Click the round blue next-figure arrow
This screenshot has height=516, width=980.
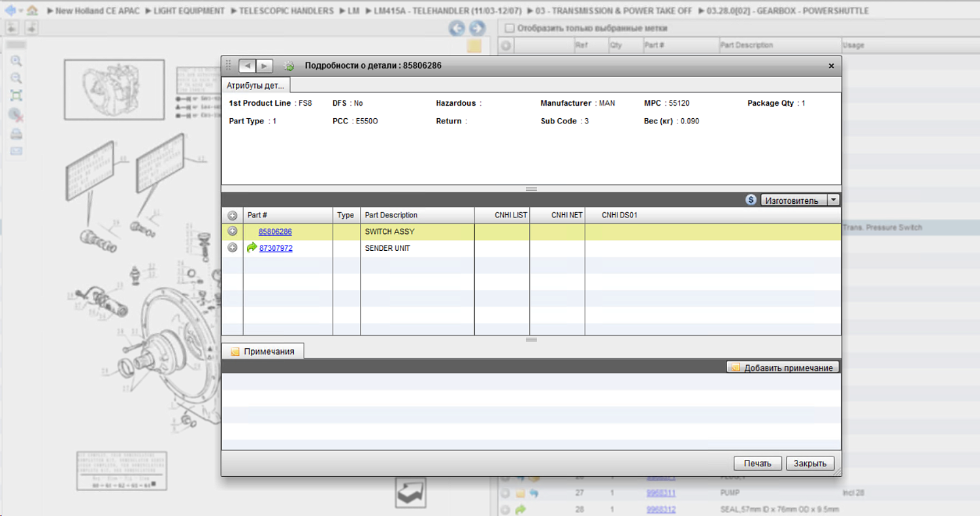pyautogui.click(x=477, y=27)
